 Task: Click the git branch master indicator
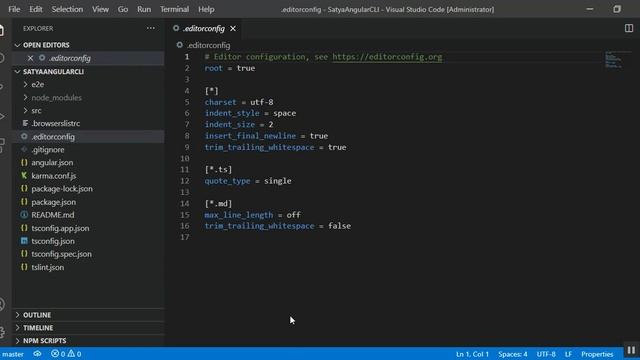click(12, 354)
